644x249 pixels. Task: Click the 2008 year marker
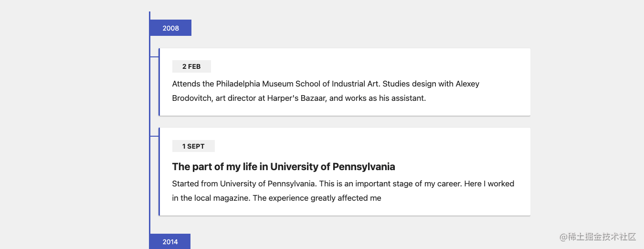[170, 28]
